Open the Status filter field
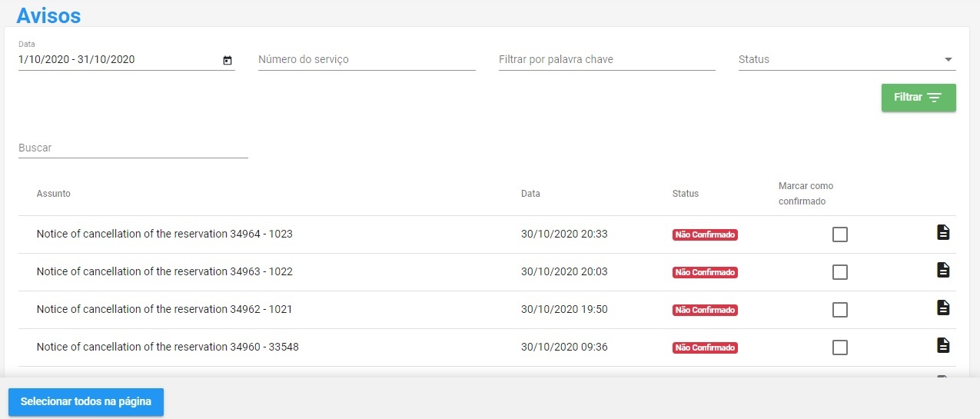The image size is (980, 419). point(847,59)
